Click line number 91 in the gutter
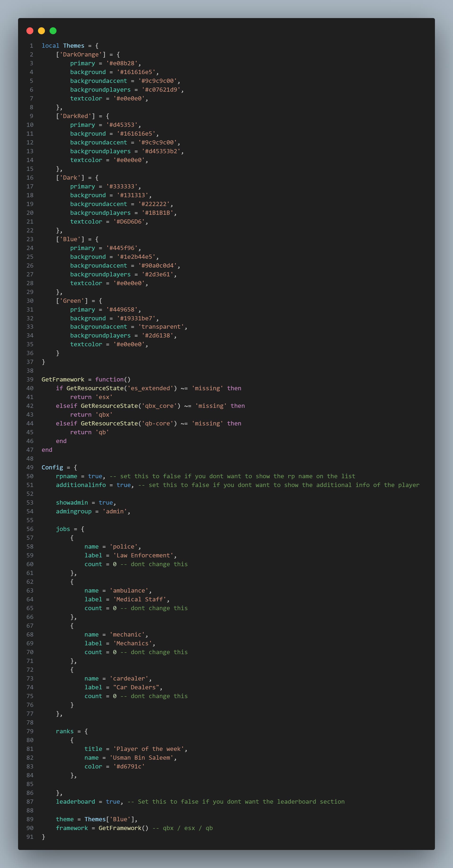Viewport: 453px width, 868px height. pyautogui.click(x=30, y=837)
